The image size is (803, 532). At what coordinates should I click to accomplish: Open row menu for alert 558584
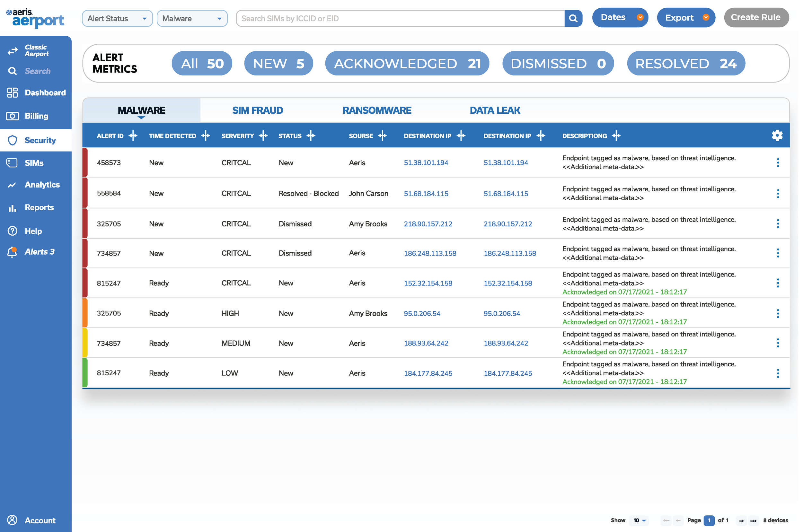click(778, 193)
